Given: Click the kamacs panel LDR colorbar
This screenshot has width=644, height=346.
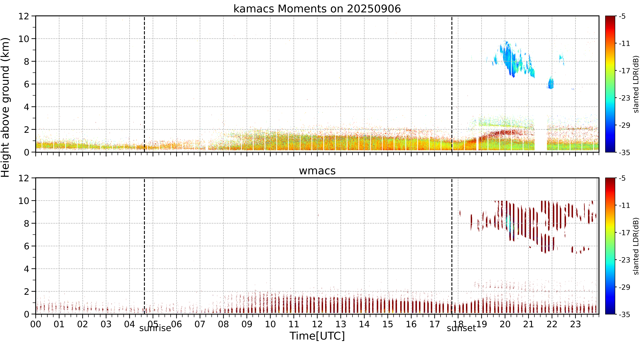Looking at the screenshot, I should (610, 84).
